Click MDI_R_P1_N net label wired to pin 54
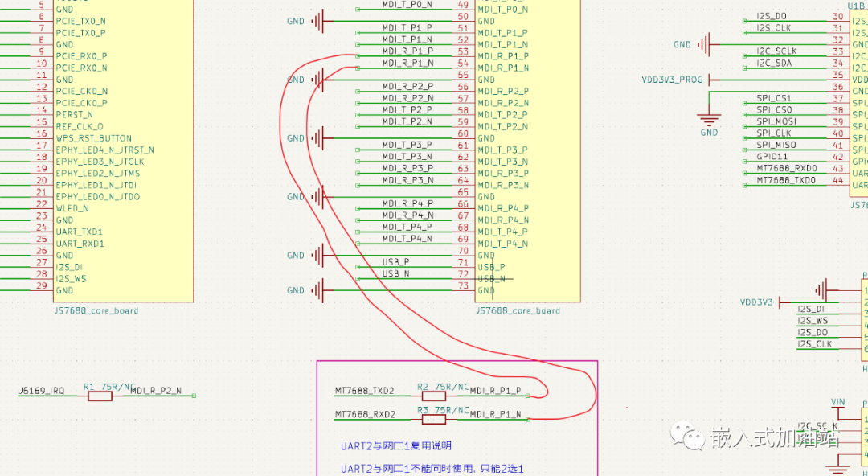Screen dimensions: 868x476 pos(407,64)
